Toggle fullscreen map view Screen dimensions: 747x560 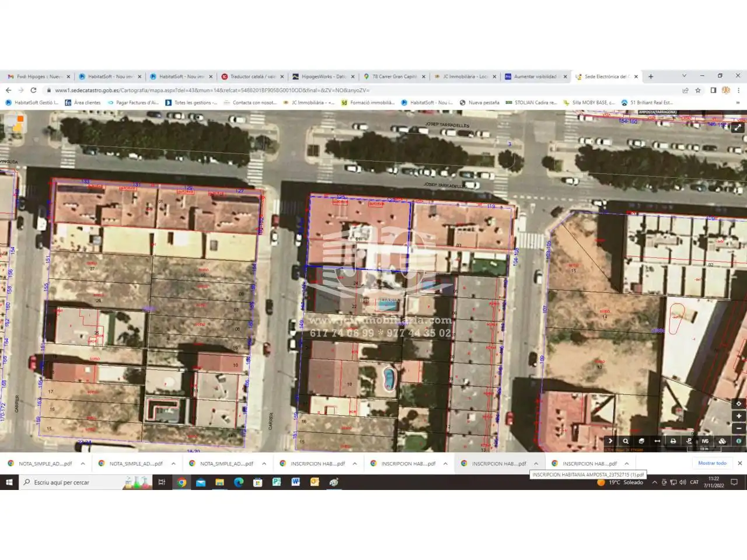pos(738,127)
